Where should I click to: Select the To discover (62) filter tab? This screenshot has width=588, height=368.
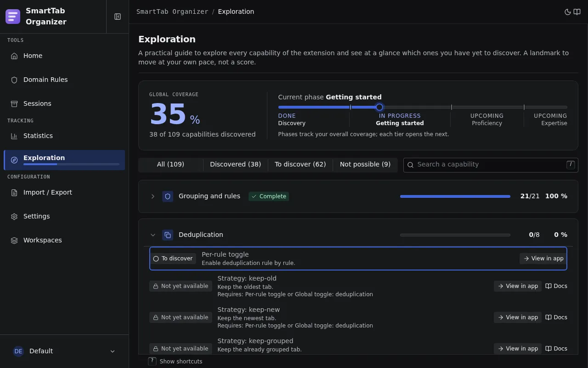click(x=300, y=165)
